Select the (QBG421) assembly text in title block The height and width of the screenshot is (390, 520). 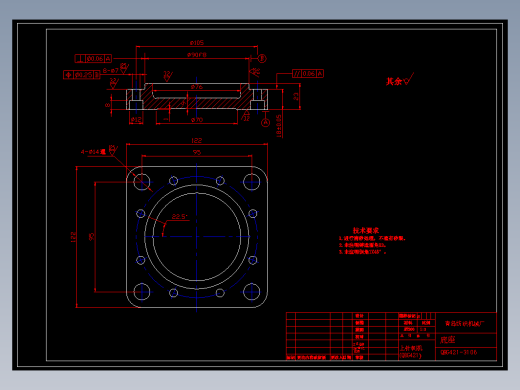pyautogui.click(x=410, y=355)
